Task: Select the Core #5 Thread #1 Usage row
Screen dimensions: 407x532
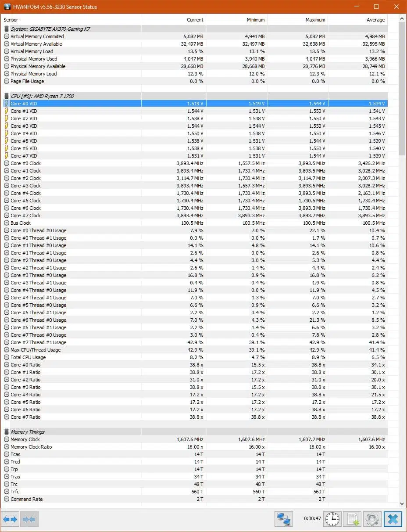Action: point(195,313)
